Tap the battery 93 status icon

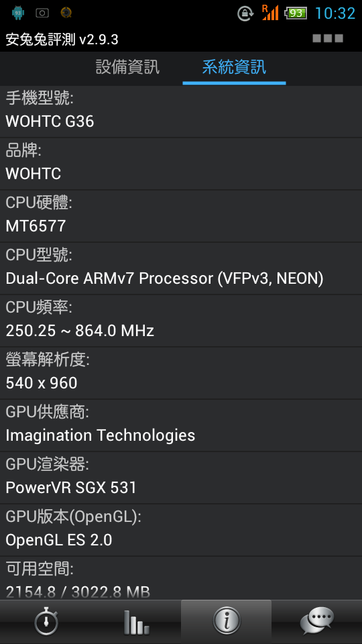pyautogui.click(x=296, y=13)
